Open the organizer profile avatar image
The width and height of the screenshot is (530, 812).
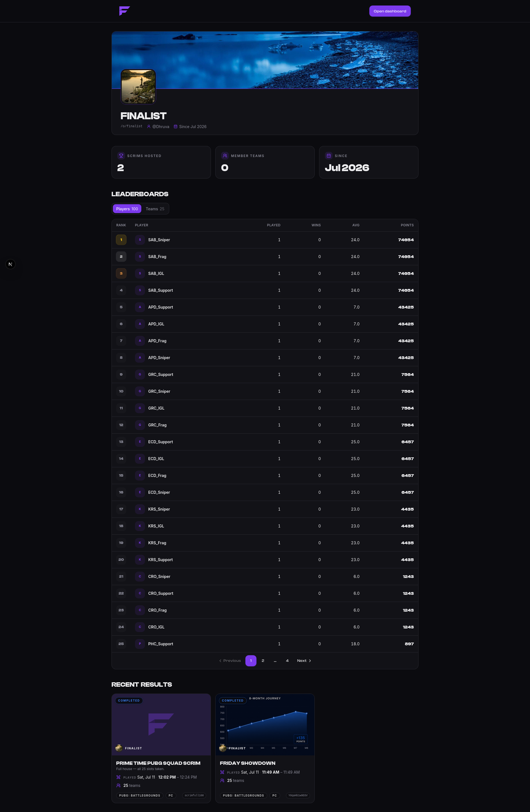coord(138,87)
